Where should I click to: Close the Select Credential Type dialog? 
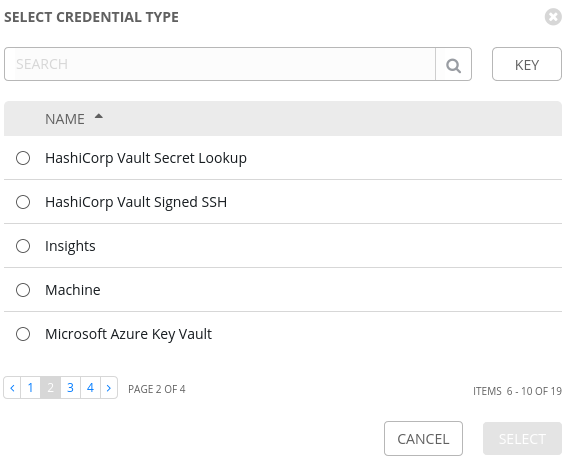pyautogui.click(x=553, y=17)
